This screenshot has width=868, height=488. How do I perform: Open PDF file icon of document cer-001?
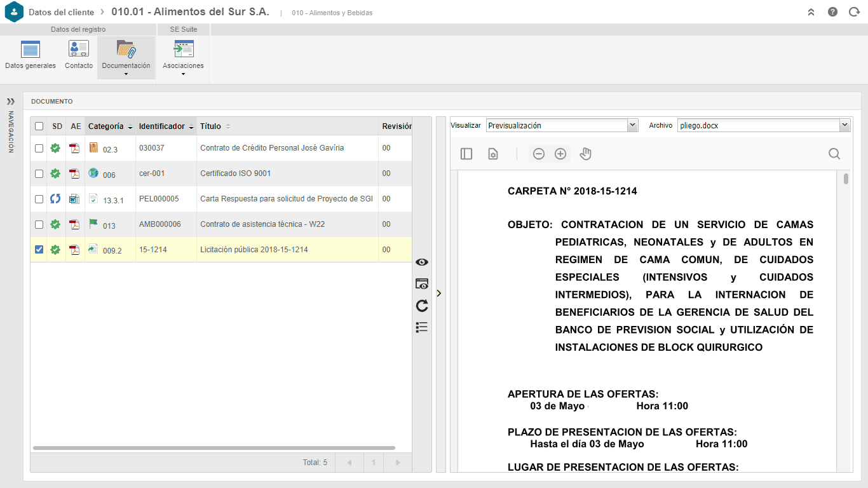point(75,173)
